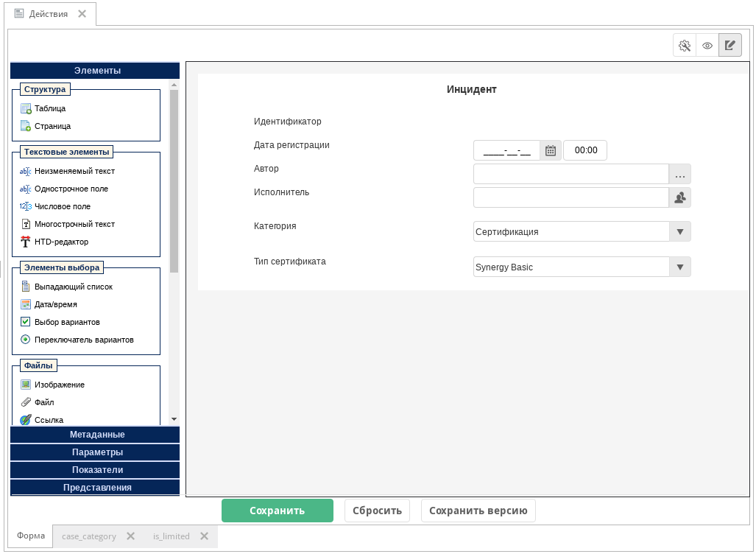Choose the Числовое поле element icon
This screenshot has width=756, height=554.
coord(26,206)
